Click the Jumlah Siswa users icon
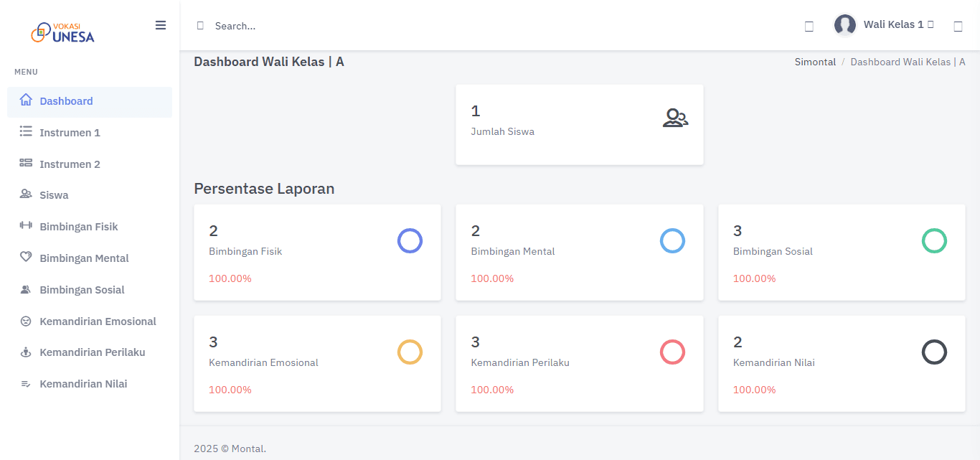Screen dimensions: 980x460 coord(675,118)
